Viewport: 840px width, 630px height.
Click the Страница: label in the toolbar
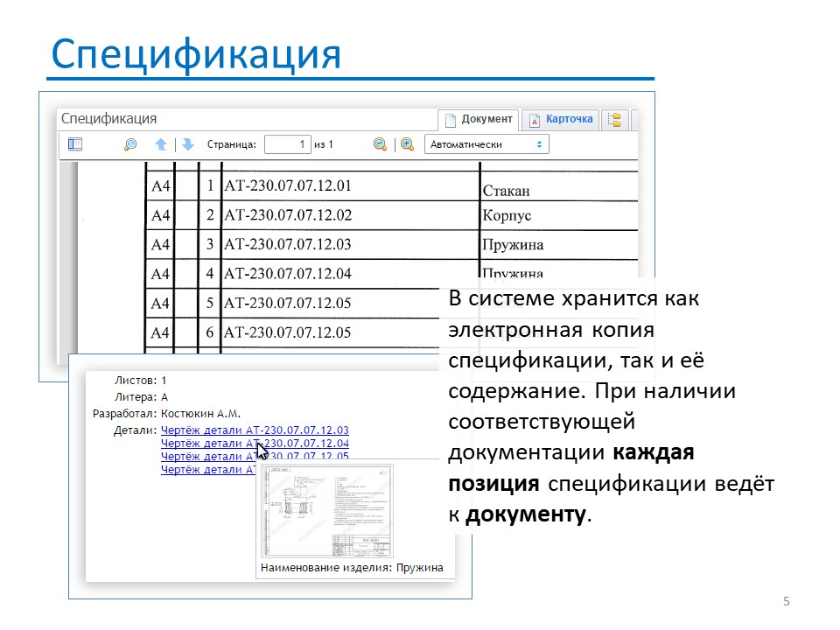(x=231, y=144)
